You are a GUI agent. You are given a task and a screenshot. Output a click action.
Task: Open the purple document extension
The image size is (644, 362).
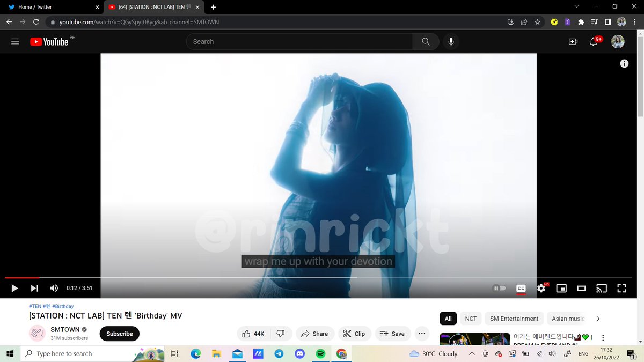click(567, 22)
